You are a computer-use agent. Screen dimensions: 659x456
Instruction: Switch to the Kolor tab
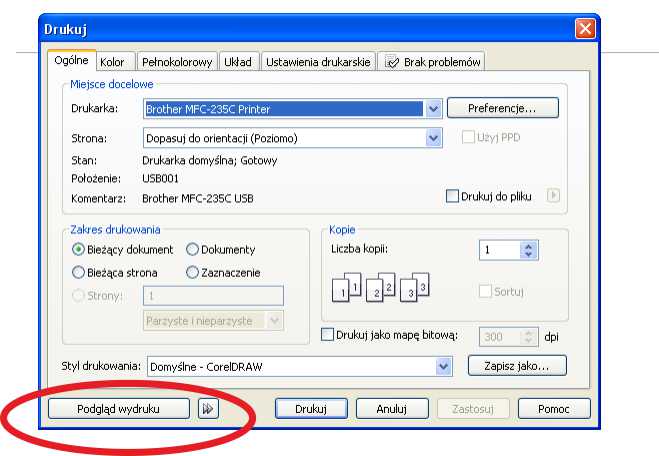point(112,62)
